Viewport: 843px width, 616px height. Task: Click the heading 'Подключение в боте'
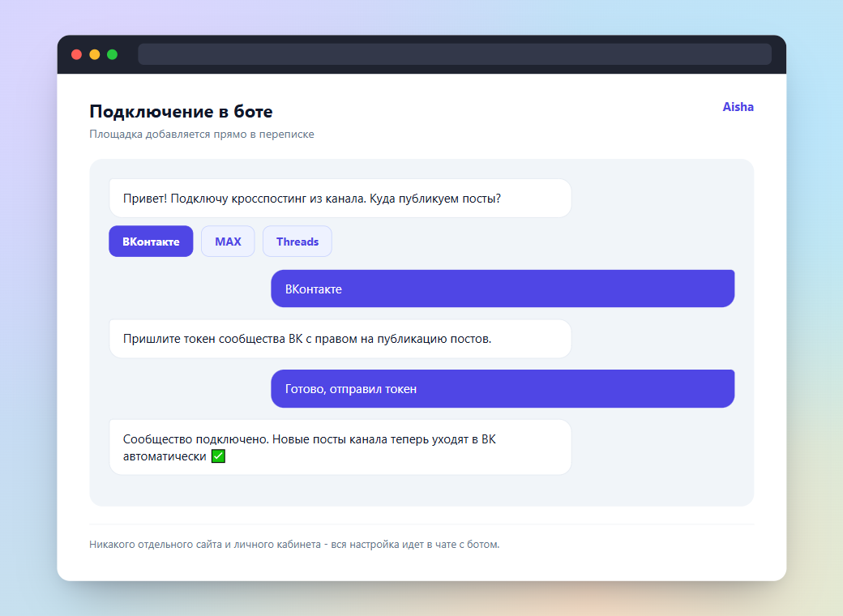click(x=182, y=111)
